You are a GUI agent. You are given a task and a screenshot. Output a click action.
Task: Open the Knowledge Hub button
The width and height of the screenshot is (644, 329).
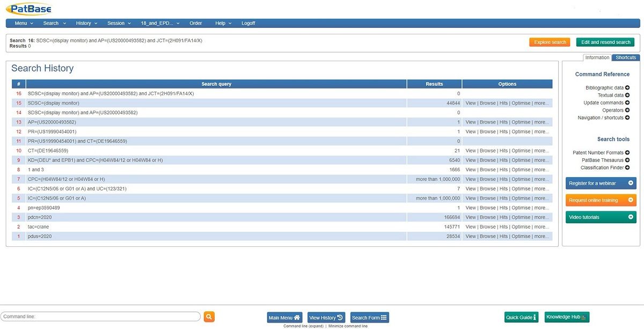[567, 317]
